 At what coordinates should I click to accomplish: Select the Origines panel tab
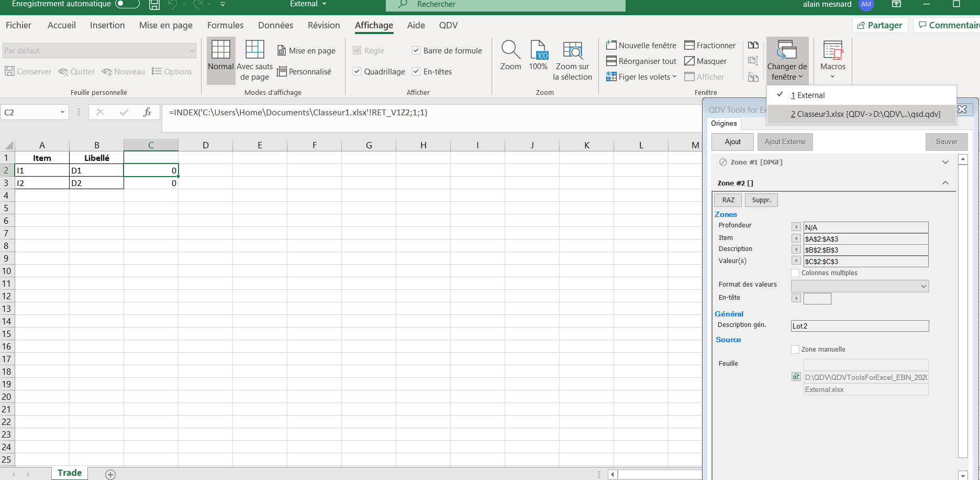[723, 124]
